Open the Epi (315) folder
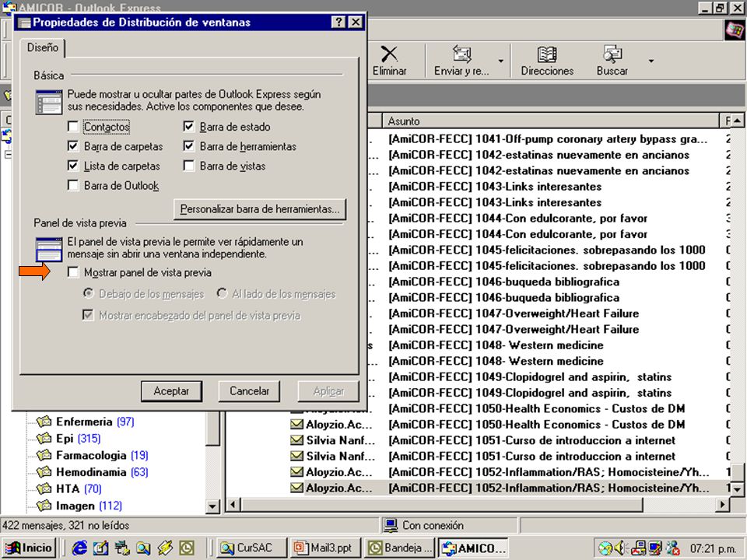 tap(78, 438)
